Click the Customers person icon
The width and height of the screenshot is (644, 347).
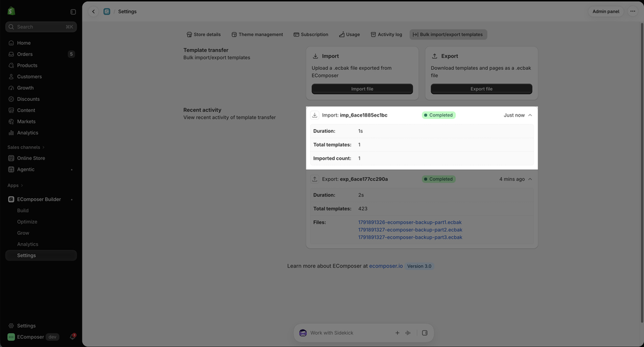[11, 76]
